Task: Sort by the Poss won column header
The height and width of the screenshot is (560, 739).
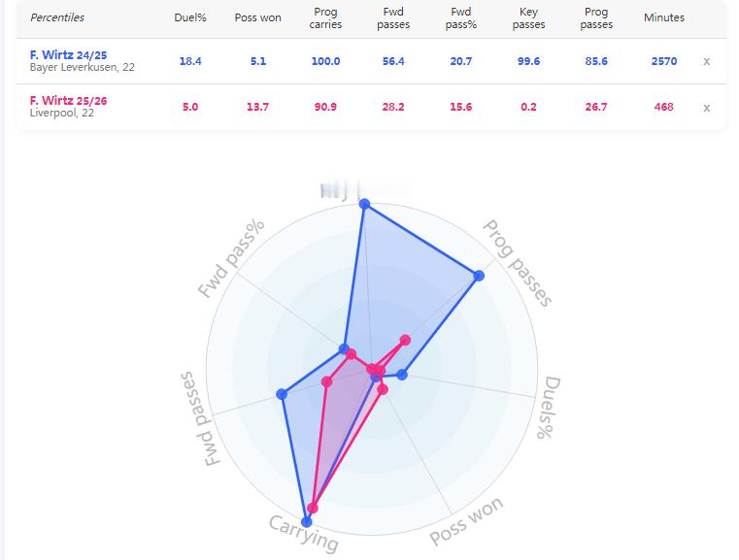Action: pos(257,17)
